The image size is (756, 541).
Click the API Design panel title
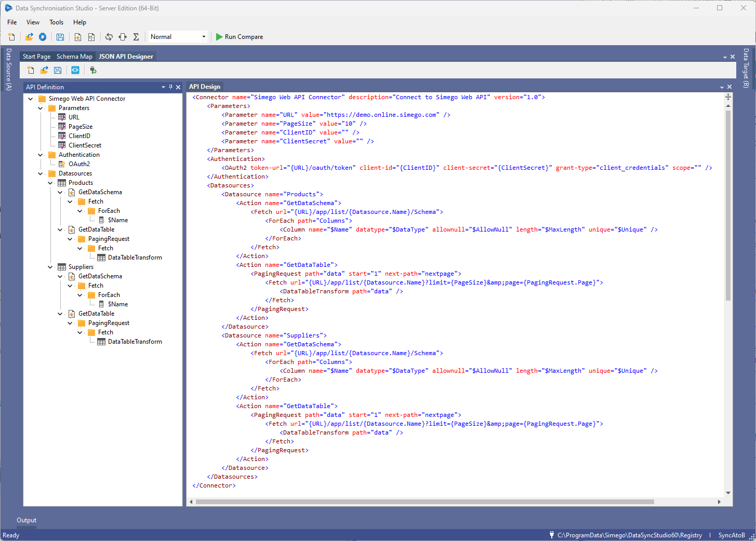pos(205,87)
